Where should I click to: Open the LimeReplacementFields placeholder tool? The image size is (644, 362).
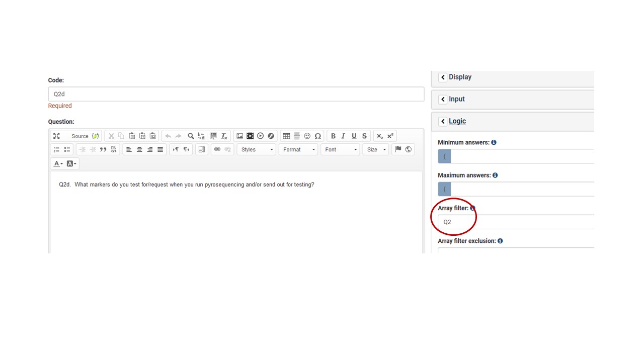(x=95, y=136)
